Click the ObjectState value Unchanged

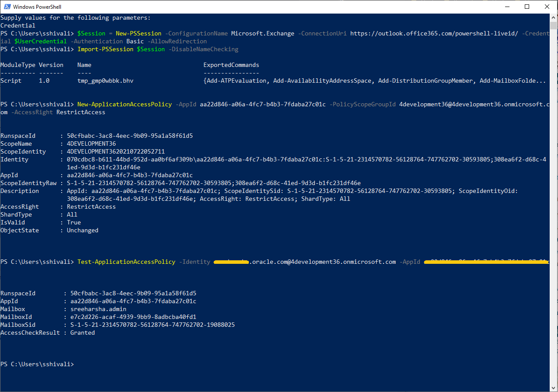pos(83,231)
